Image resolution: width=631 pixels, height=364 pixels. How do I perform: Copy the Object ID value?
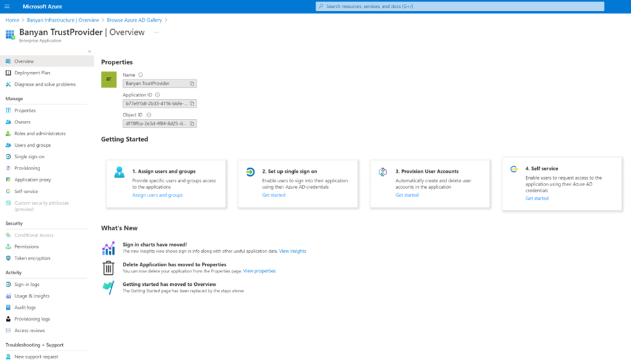(192, 124)
